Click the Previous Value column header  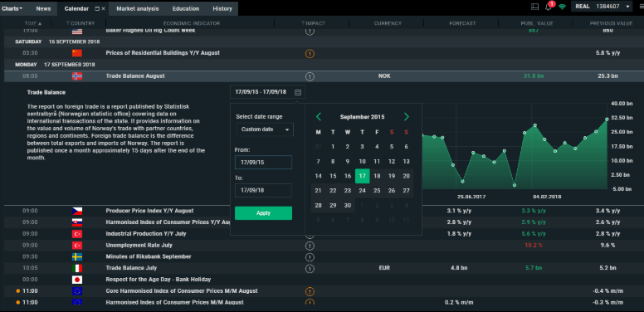[611, 23]
